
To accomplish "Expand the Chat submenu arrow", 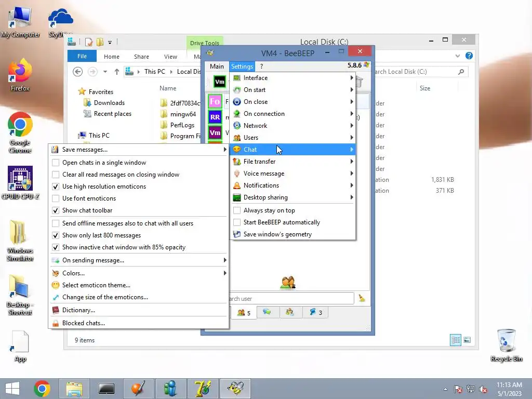I will [352, 149].
